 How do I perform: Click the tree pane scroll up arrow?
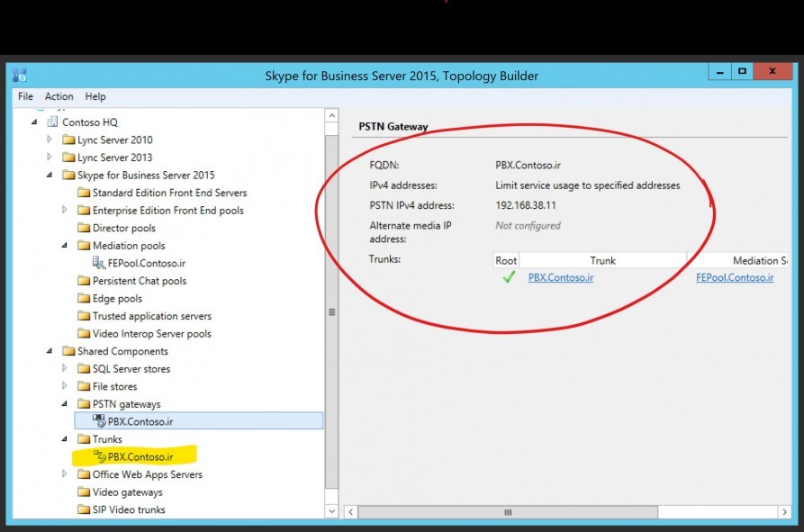click(331, 115)
